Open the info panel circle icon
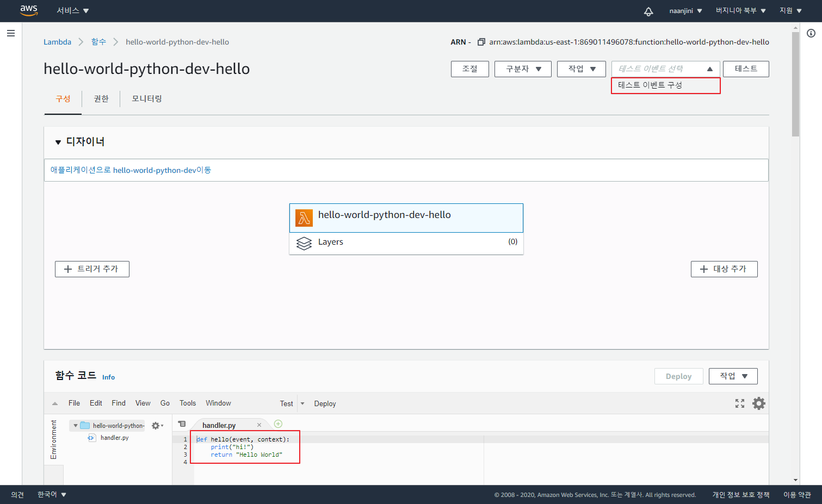This screenshot has height=504, width=822. tap(811, 33)
